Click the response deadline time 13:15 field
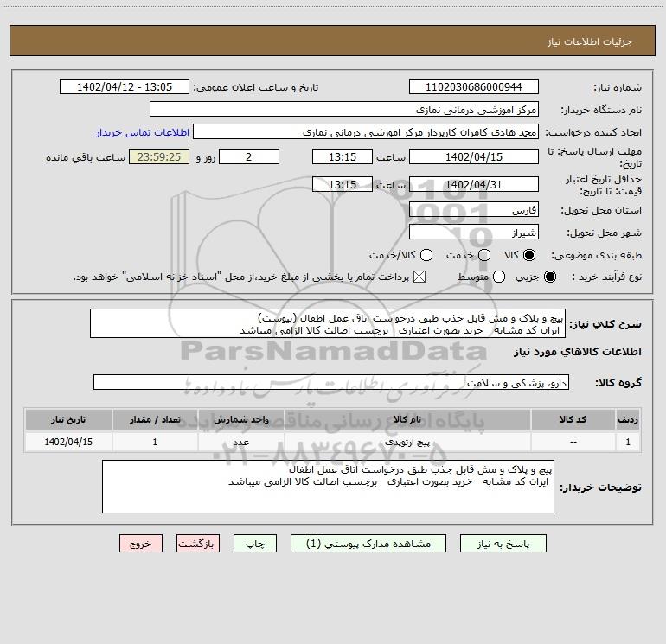 343,156
